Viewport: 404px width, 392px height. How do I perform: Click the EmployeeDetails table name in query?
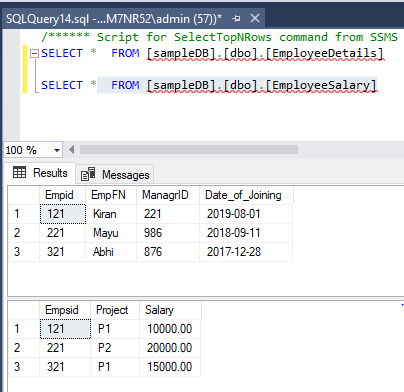click(x=324, y=53)
